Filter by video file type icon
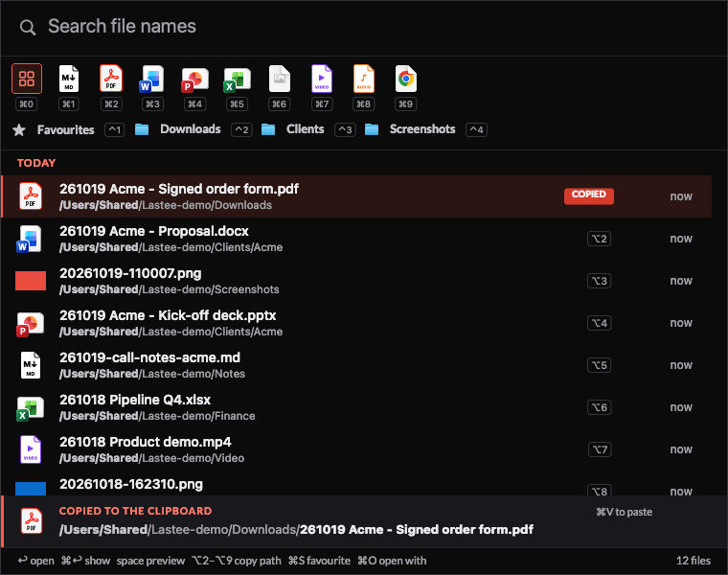 [x=321, y=79]
